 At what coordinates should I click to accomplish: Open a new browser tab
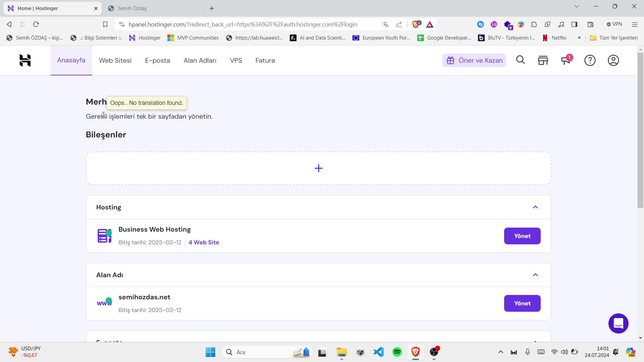click(x=212, y=8)
